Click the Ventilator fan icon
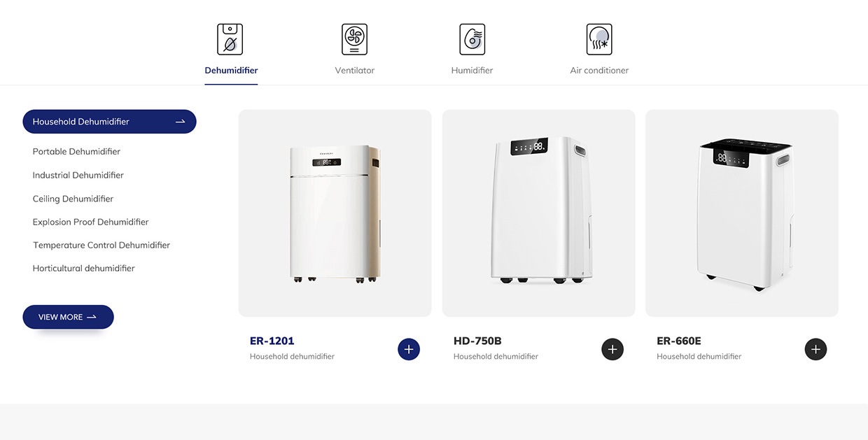The height and width of the screenshot is (440, 868). [354, 39]
